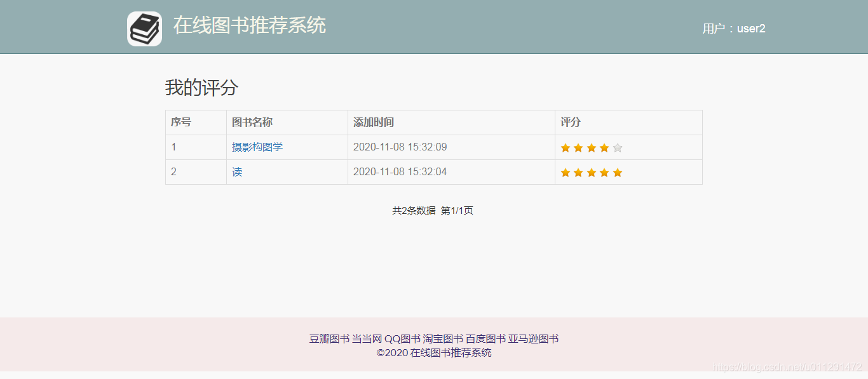Screen dimensions: 868x379
Task: Visit the QQ图书 footer link
Action: (x=402, y=339)
